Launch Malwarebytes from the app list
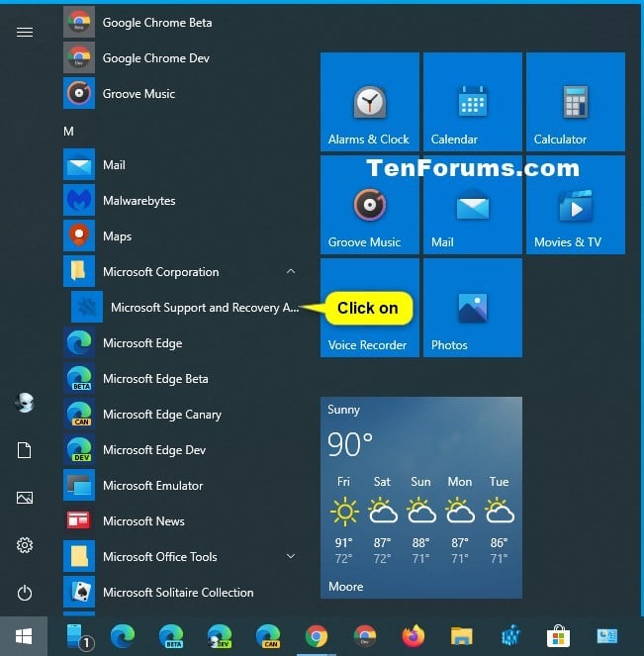This screenshot has width=644, height=656. point(182,200)
